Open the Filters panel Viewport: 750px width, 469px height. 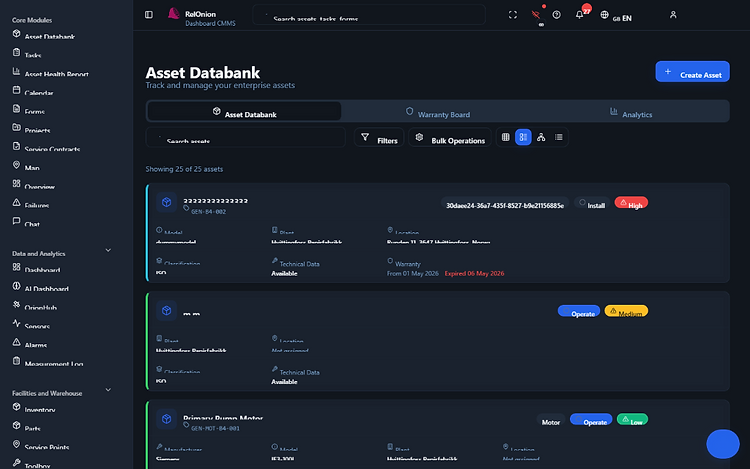point(379,138)
